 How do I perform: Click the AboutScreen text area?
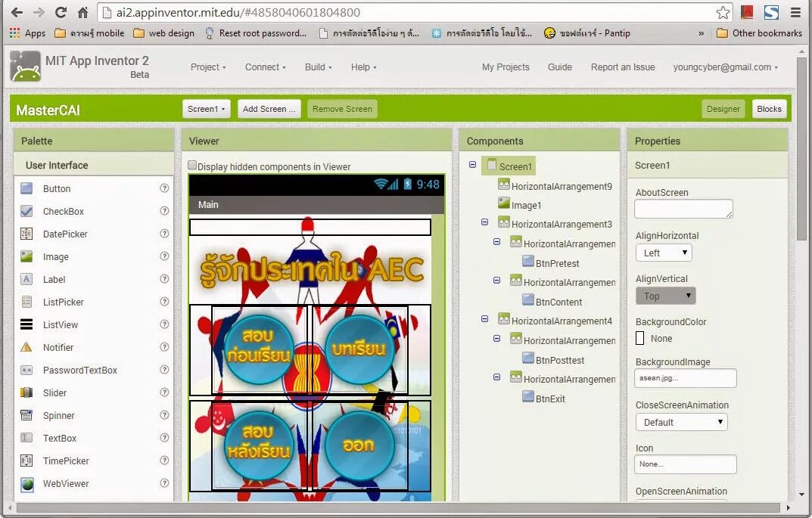(683, 209)
